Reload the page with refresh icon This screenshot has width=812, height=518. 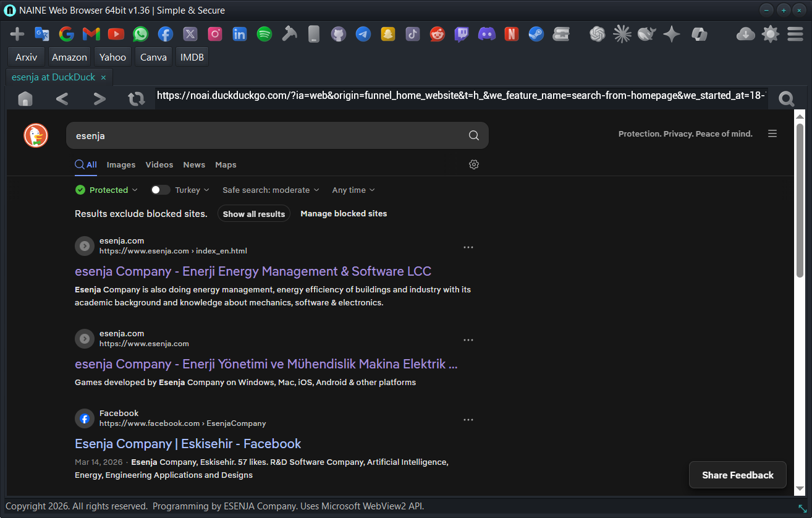click(136, 98)
